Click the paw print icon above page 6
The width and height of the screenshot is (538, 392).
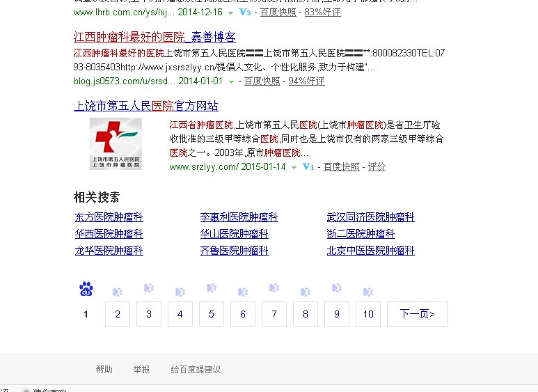tap(243, 292)
